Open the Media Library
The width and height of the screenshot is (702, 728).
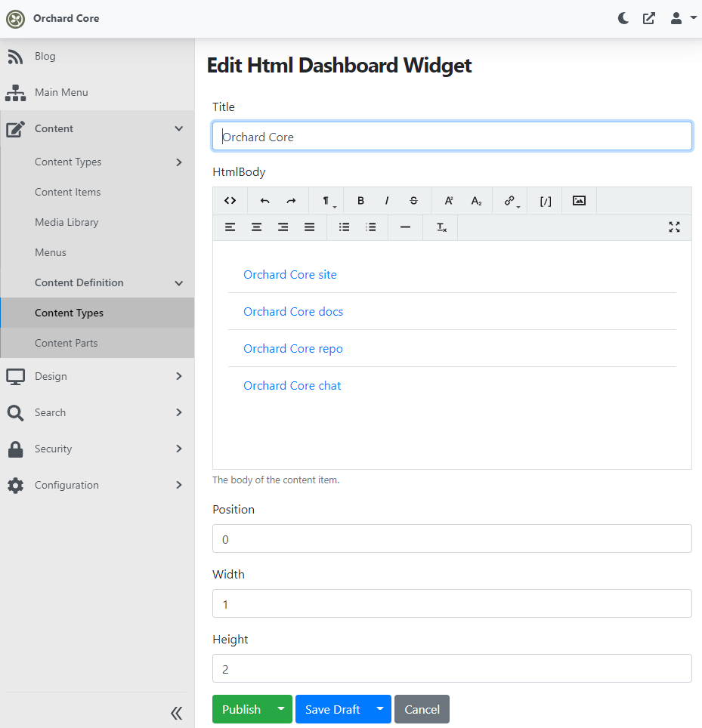coord(67,222)
